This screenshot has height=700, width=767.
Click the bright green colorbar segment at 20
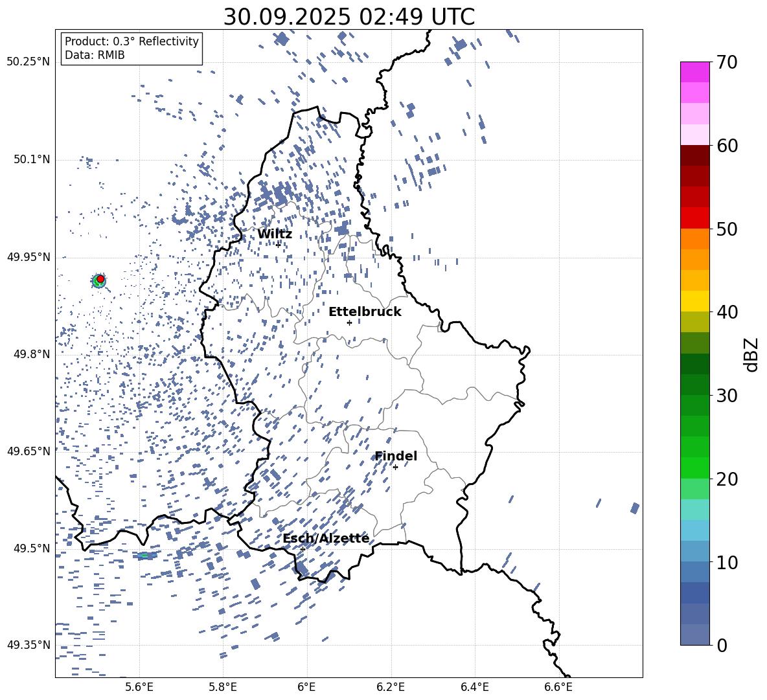click(x=694, y=468)
